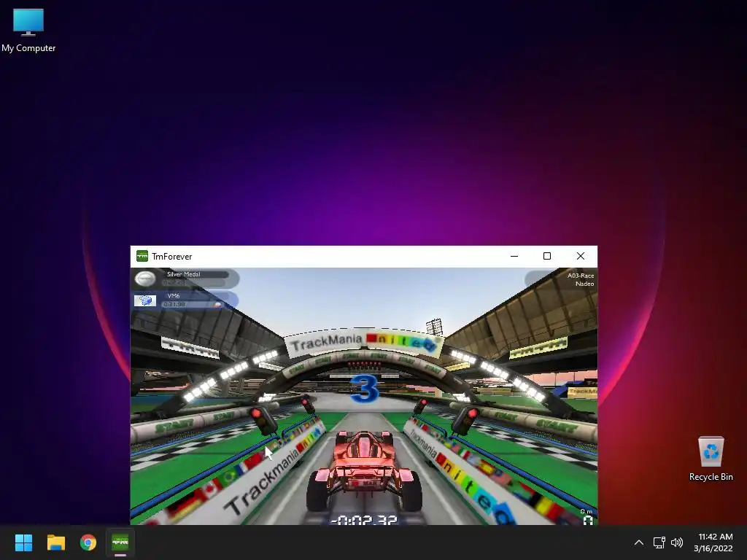This screenshot has width=747, height=560.
Task: Click the Nadeo author label
Action: [x=584, y=284]
